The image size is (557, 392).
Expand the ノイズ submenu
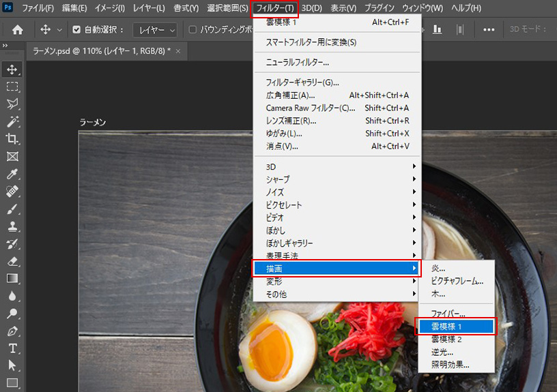(337, 192)
